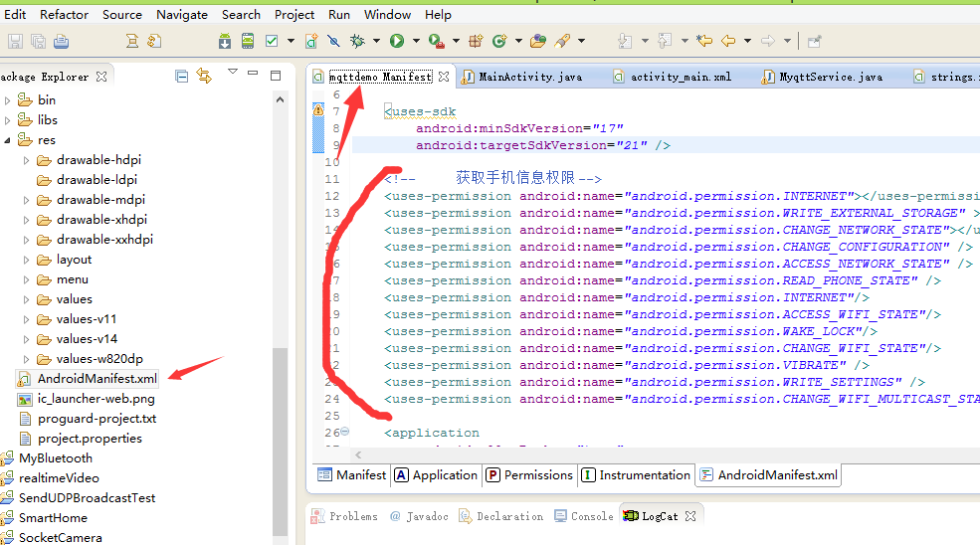980x545 pixels.
Task: Click the Save All toolbar icon
Action: coord(38,41)
